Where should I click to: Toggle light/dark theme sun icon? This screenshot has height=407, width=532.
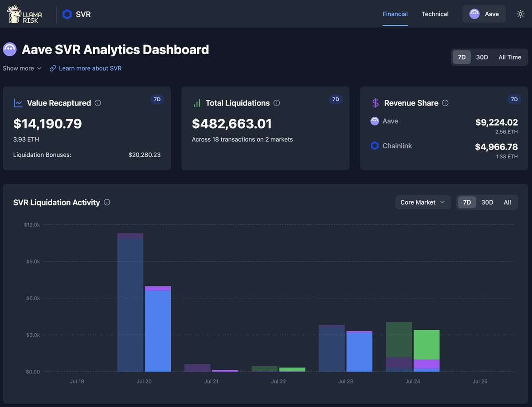[520, 14]
